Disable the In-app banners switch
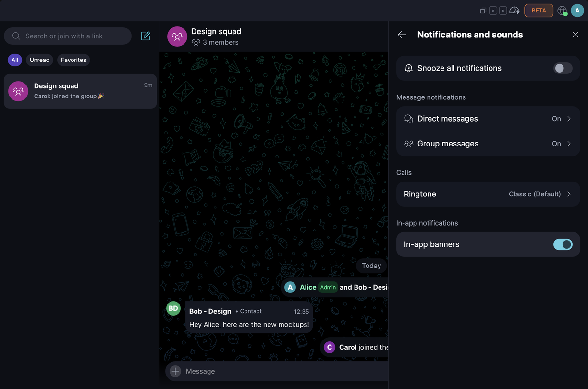 click(x=563, y=244)
